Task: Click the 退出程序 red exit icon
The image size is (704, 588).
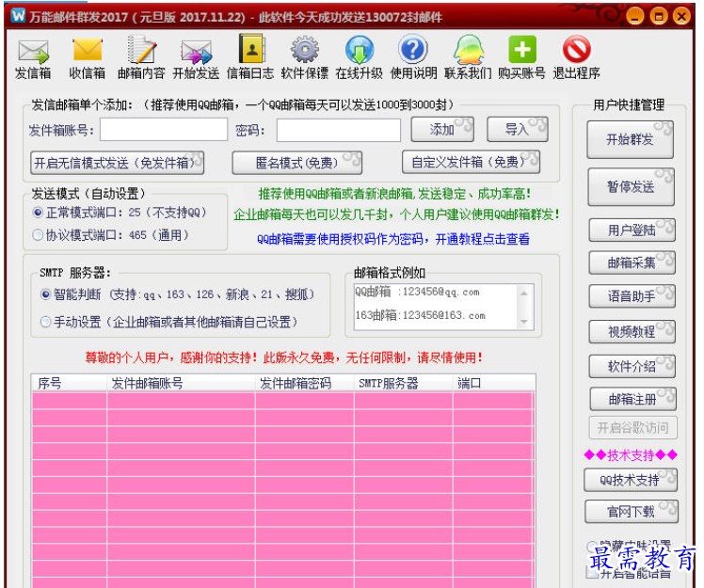Action: 576,51
